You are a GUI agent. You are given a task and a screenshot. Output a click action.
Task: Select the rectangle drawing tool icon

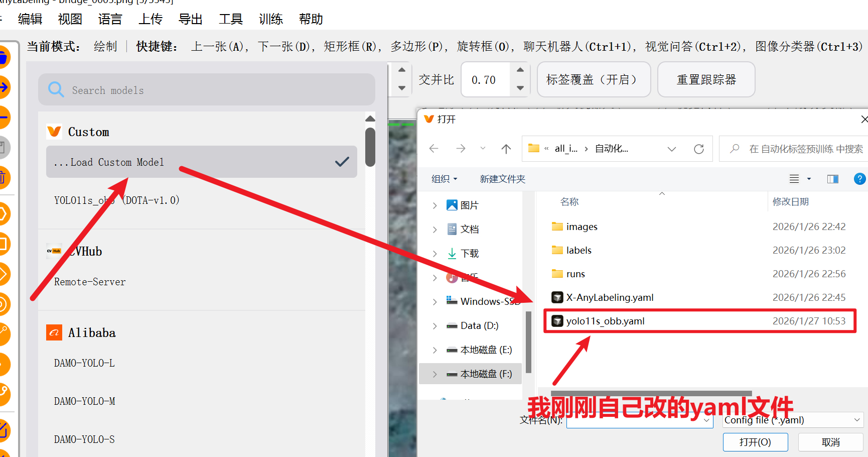point(3,244)
